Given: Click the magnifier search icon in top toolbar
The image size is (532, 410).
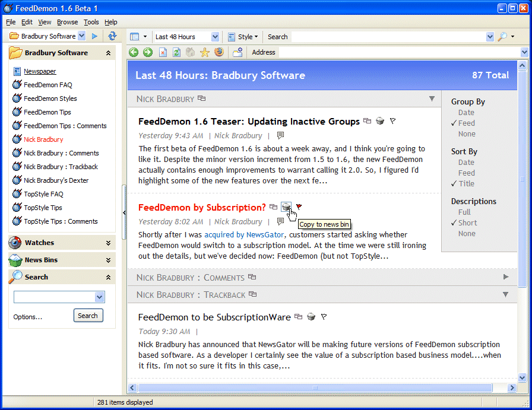Looking at the screenshot, I should click(502, 37).
